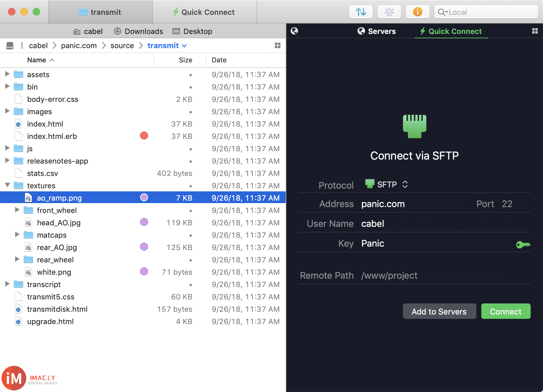Click the index.html file icon

19,124
